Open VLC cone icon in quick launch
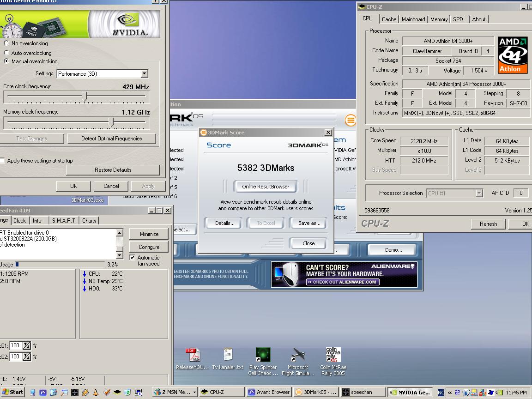The image size is (532, 399). tap(96, 392)
